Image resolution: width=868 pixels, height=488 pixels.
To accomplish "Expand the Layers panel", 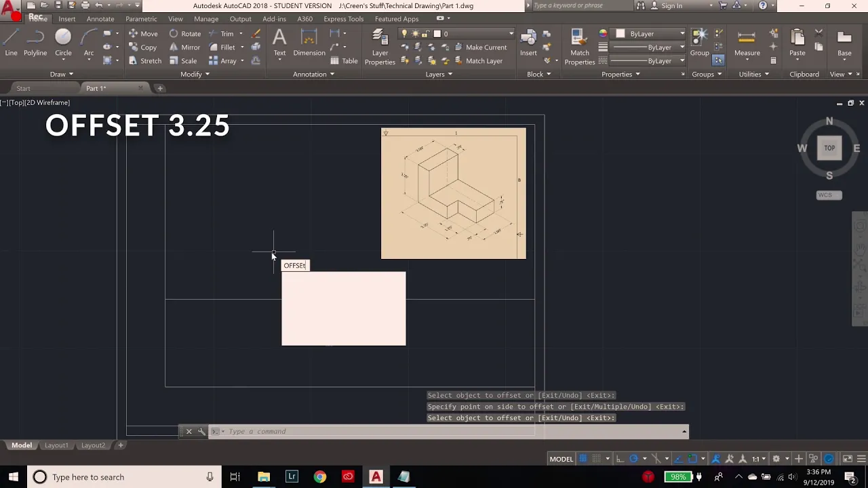I will point(439,75).
